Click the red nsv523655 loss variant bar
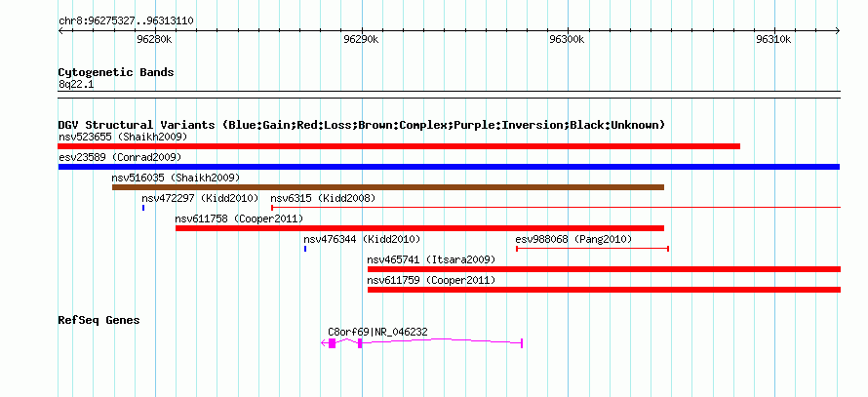The width and height of the screenshot is (868, 397). 399,146
